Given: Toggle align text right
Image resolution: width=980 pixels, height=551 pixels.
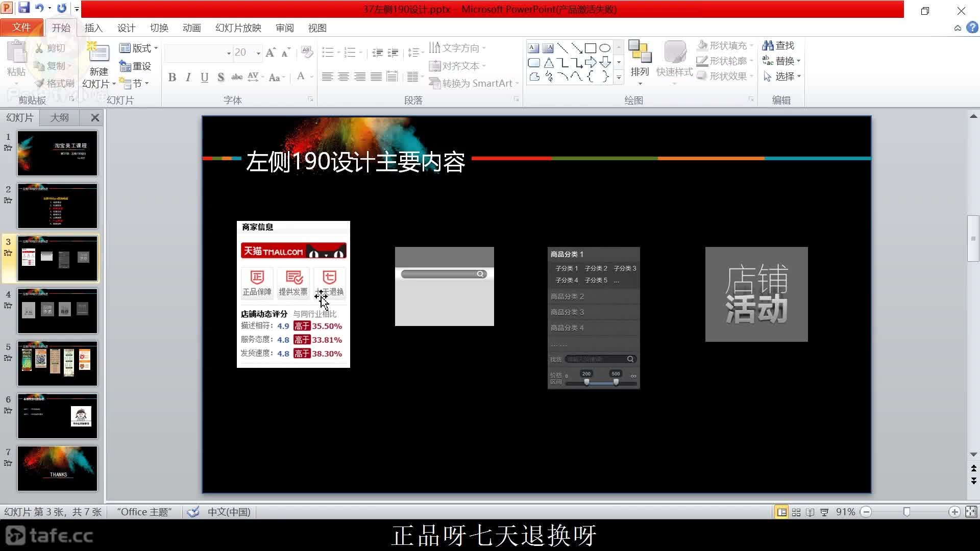Looking at the screenshot, I should point(360,77).
